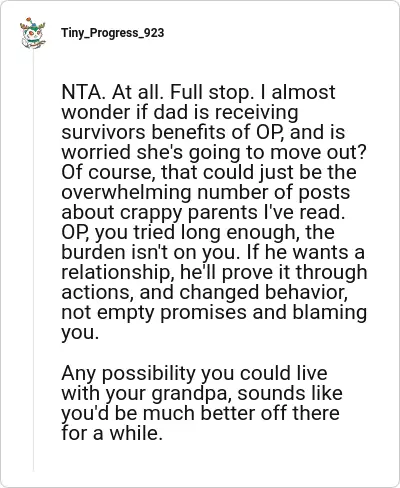Click the line "overwhelming number of posts"
Image resolution: width=400 pixels, height=488 pixels.
click(x=206, y=192)
